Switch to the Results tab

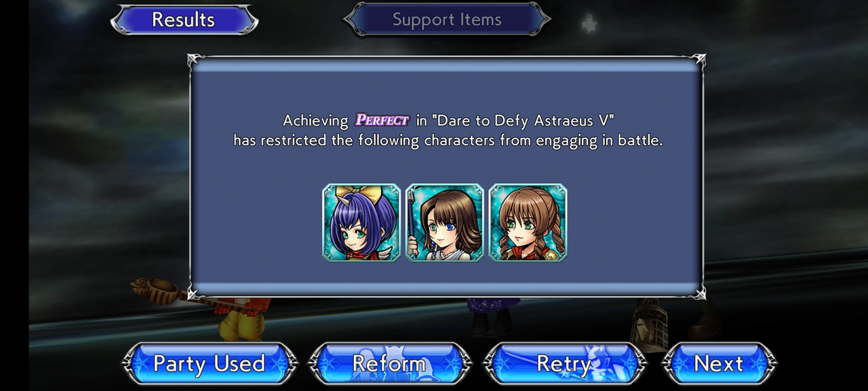click(184, 20)
